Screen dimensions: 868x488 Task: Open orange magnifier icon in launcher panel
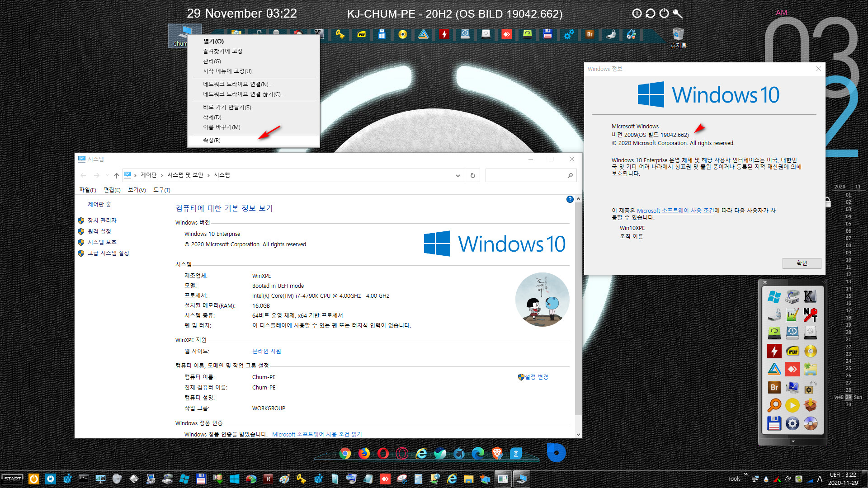click(774, 405)
